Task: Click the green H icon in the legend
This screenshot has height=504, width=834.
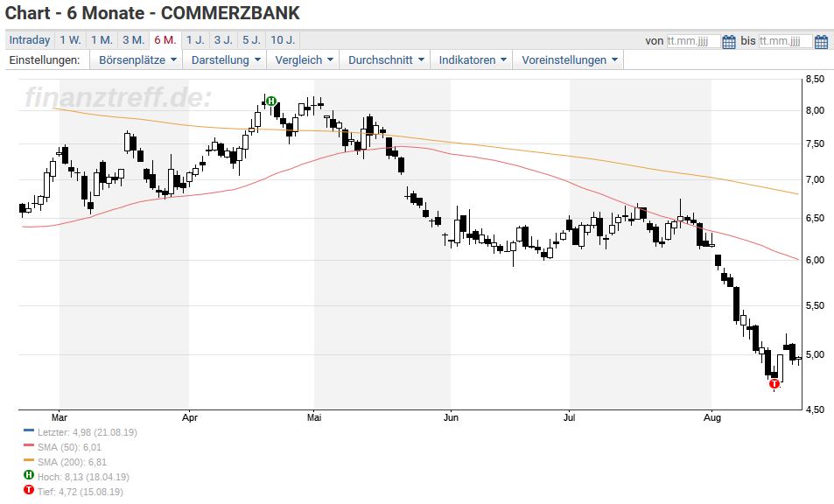Action: [29, 475]
